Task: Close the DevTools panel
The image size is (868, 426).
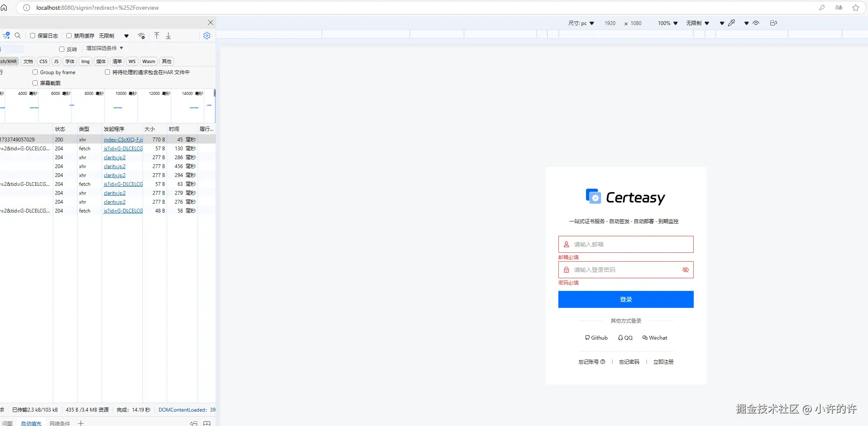Action: [x=211, y=22]
